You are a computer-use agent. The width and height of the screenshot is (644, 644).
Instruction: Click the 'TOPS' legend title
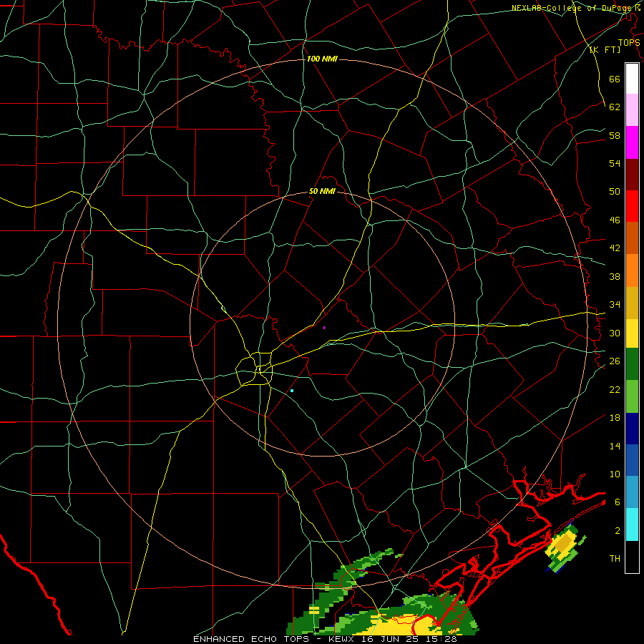tap(629, 43)
